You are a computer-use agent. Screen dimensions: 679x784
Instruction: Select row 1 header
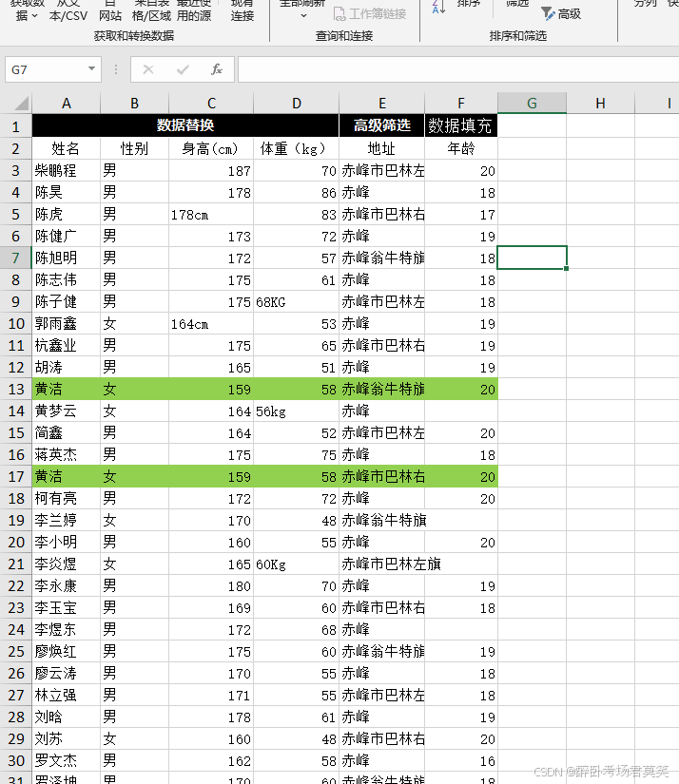[15, 126]
